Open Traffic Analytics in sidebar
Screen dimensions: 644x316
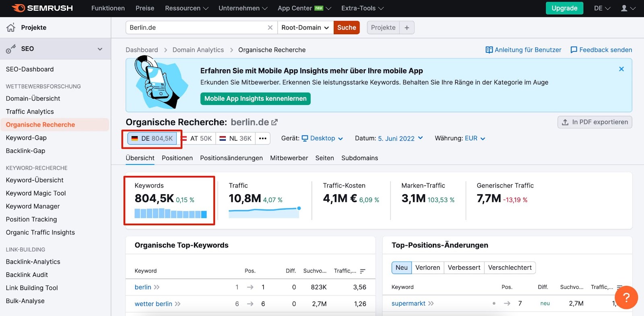[30, 112]
